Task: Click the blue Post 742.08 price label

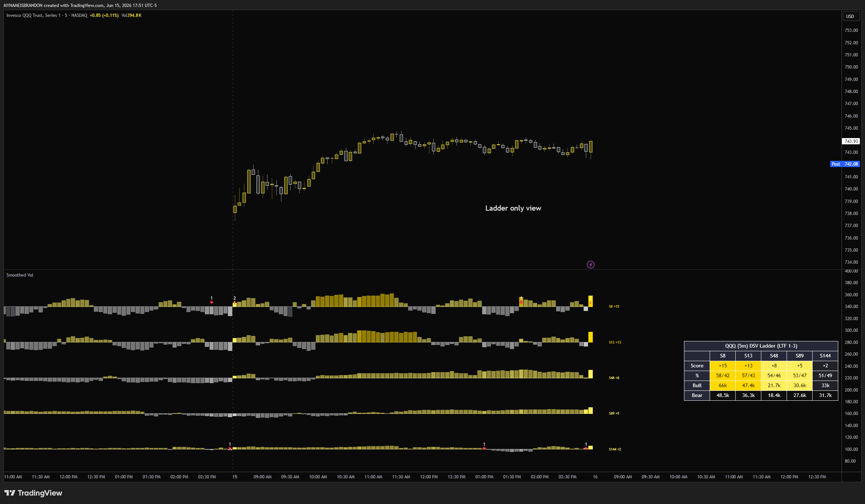Action: (x=845, y=164)
